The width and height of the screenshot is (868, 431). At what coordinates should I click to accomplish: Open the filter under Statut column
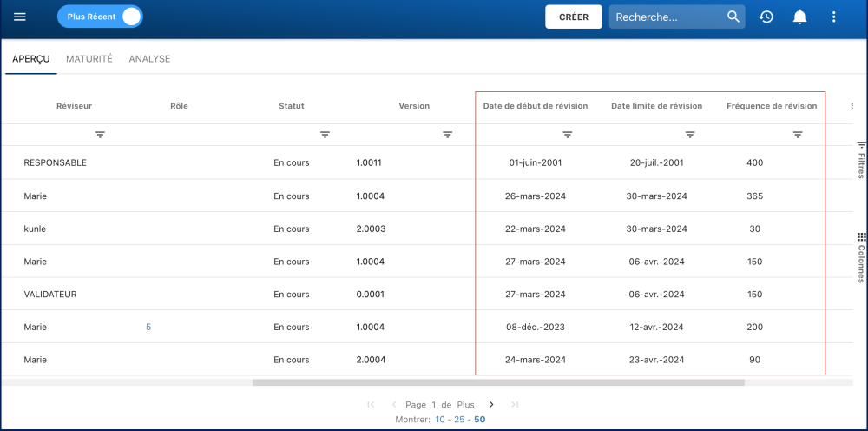tap(325, 135)
